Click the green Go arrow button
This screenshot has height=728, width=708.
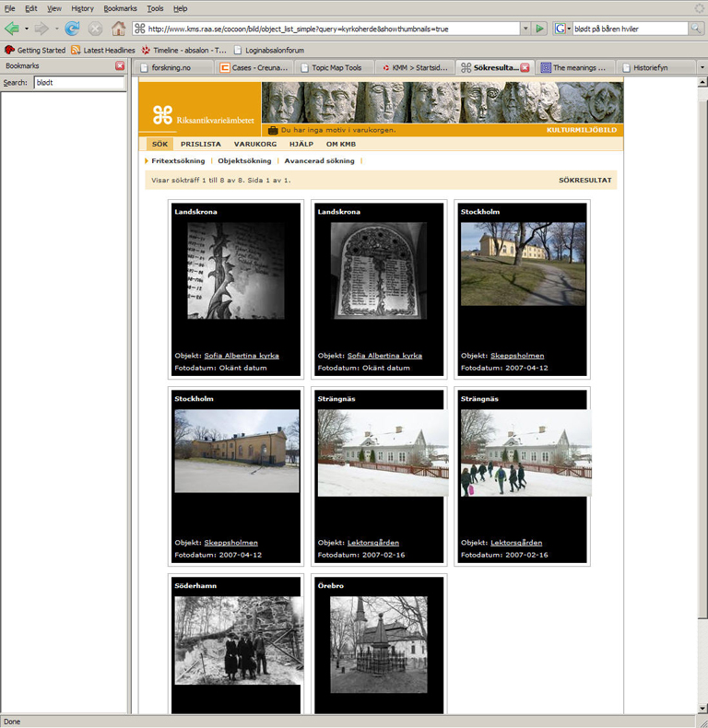click(539, 29)
